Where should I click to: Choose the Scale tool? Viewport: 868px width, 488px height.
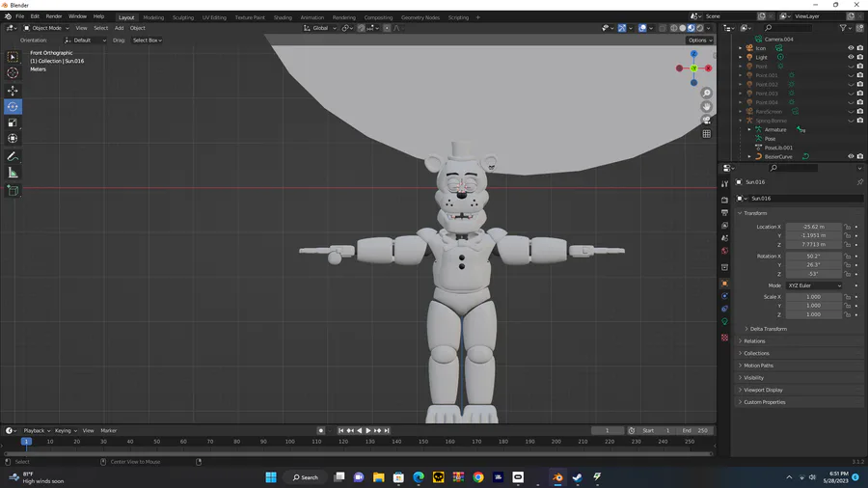click(x=13, y=122)
